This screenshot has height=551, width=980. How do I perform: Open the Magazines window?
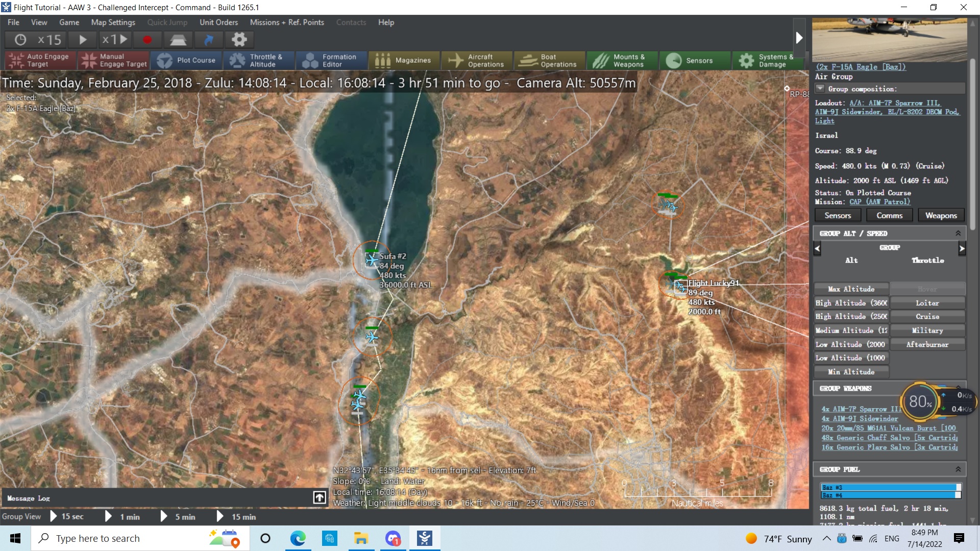pos(404,60)
